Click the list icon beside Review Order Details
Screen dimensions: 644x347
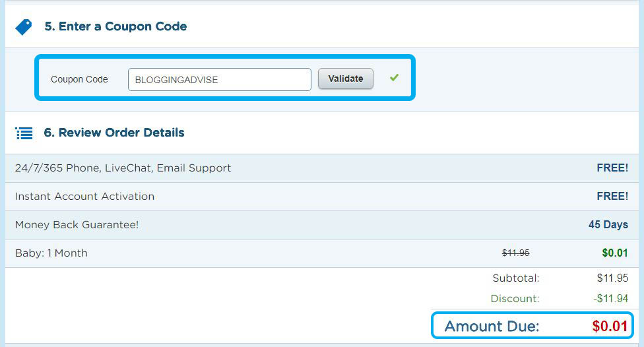[x=24, y=133]
